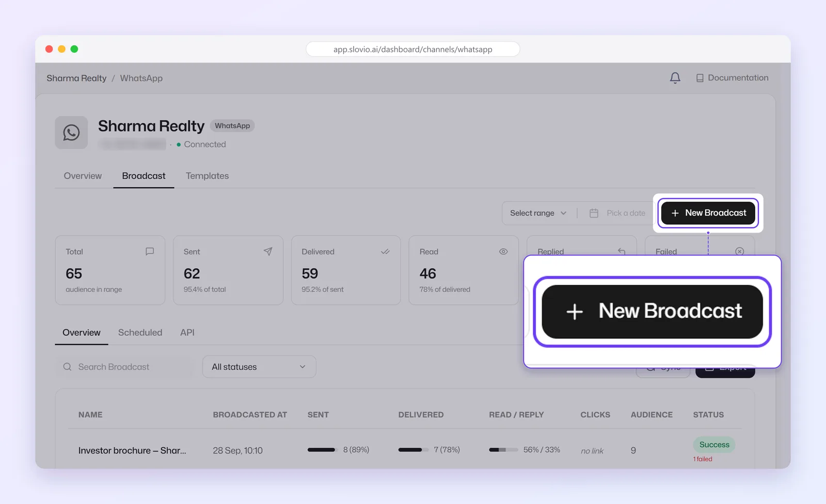Focus the Search Broadcast field
This screenshot has width=826, height=504.
[x=124, y=367]
